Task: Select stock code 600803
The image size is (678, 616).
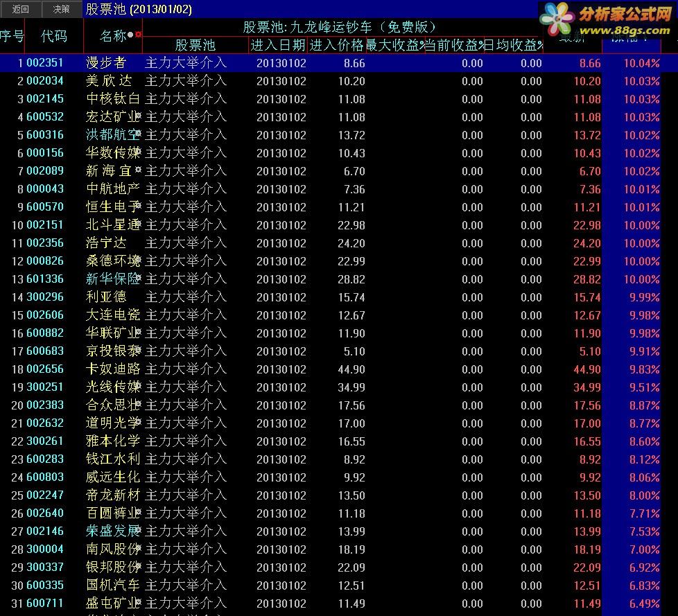Action: pos(45,477)
